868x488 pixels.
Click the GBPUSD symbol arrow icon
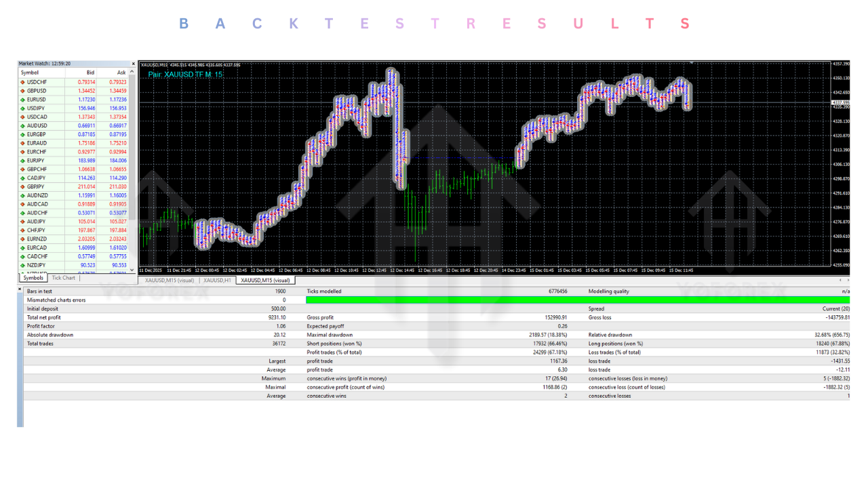point(21,90)
